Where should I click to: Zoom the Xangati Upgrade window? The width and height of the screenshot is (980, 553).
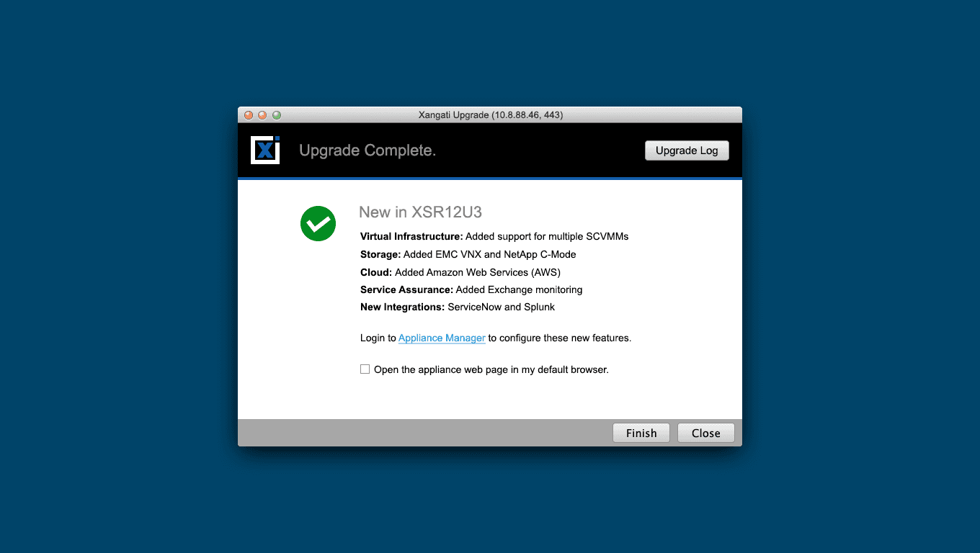click(x=277, y=115)
